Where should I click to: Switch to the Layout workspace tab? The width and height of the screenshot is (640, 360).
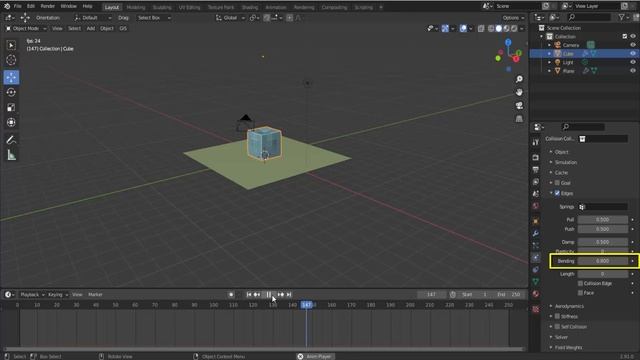point(111,7)
